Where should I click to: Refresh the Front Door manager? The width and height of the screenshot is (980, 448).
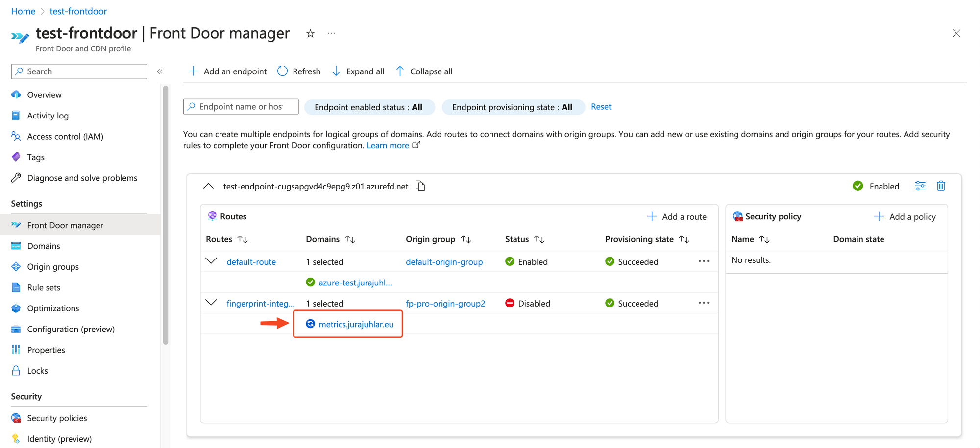(299, 71)
